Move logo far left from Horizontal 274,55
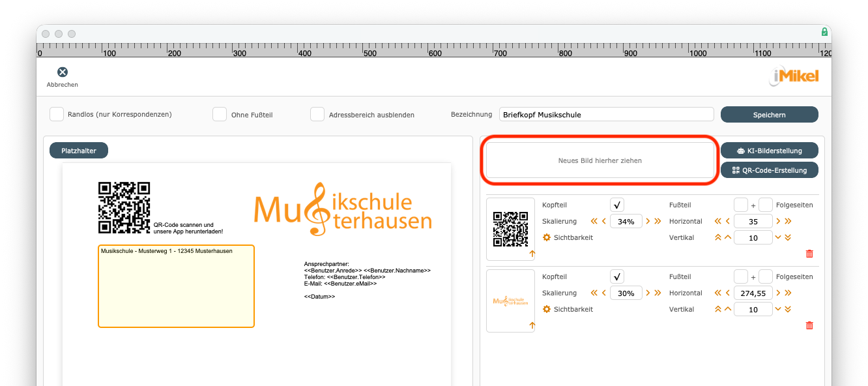This screenshot has width=868, height=386. [718, 293]
